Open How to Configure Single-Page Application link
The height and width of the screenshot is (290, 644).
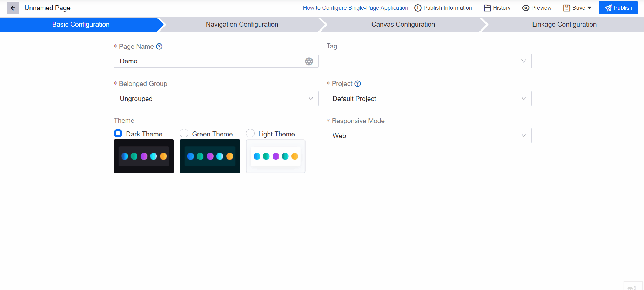355,8
